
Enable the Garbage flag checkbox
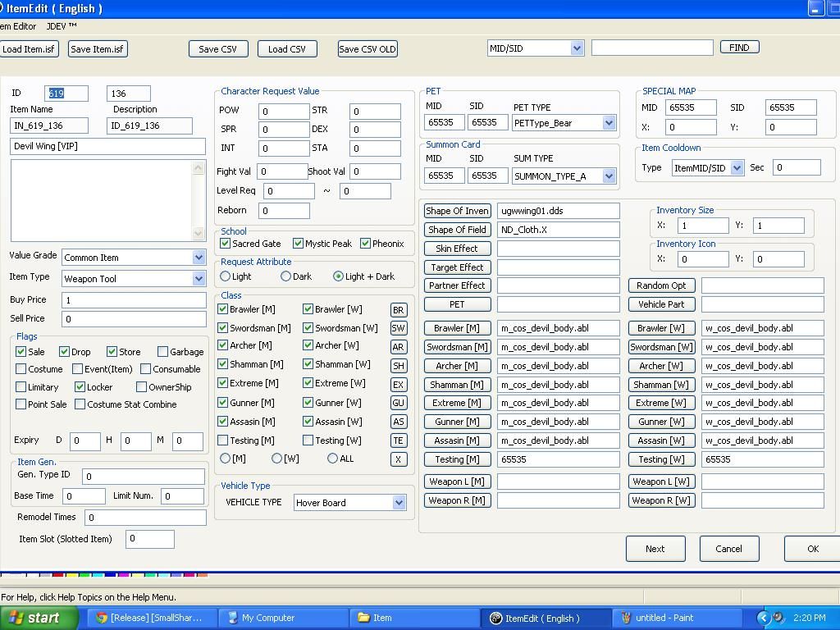[162, 352]
